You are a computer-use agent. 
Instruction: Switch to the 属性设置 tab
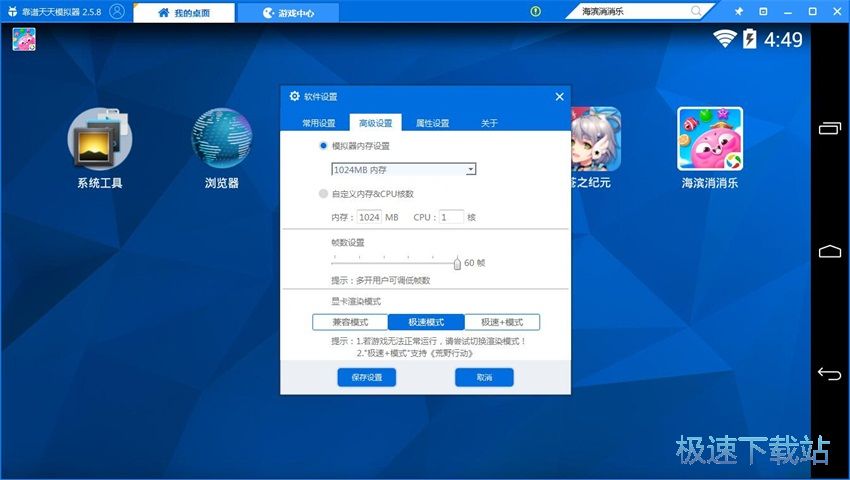(x=432, y=123)
